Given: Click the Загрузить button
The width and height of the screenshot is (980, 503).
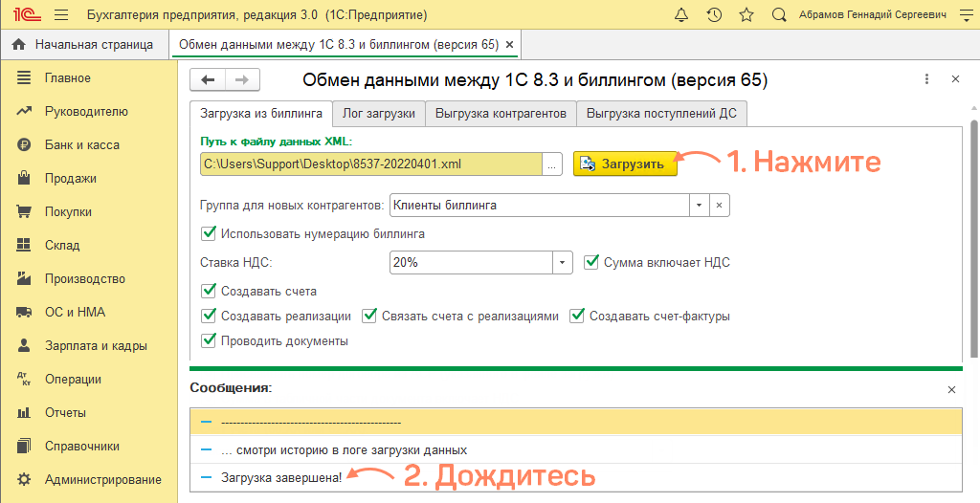Looking at the screenshot, I should [x=625, y=164].
